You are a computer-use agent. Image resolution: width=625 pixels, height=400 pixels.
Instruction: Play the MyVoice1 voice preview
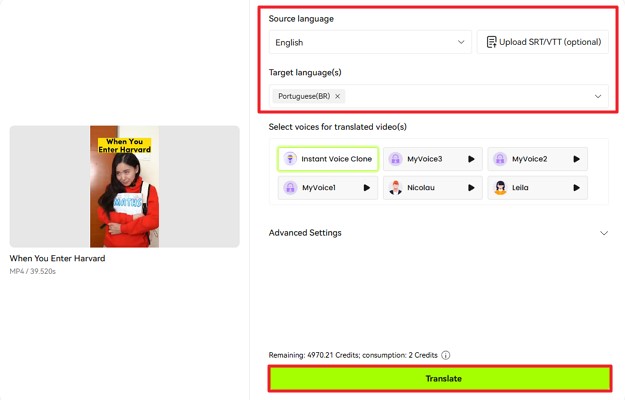(x=367, y=188)
